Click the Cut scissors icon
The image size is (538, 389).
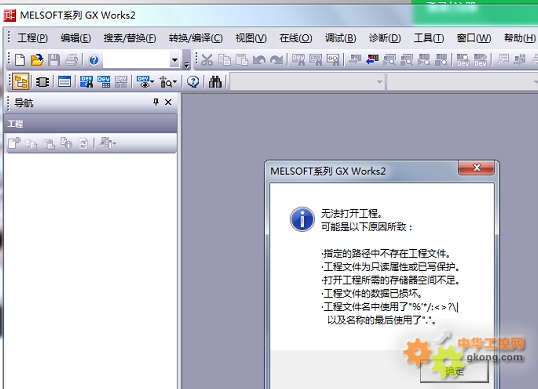pos(207,60)
